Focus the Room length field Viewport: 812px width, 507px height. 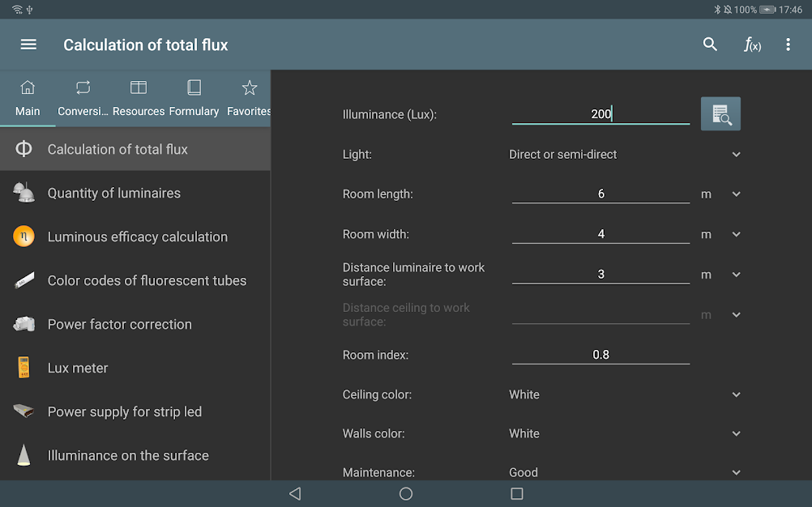tap(600, 194)
